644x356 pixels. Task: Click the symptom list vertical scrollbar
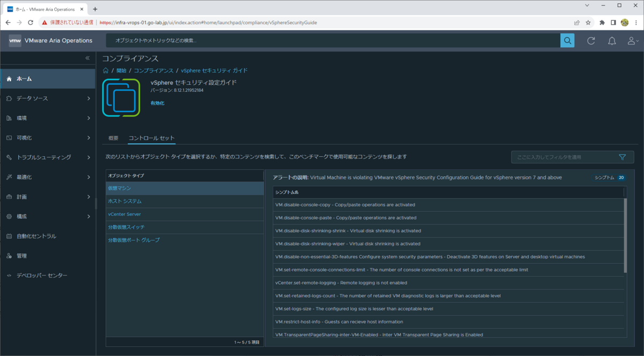click(625, 236)
